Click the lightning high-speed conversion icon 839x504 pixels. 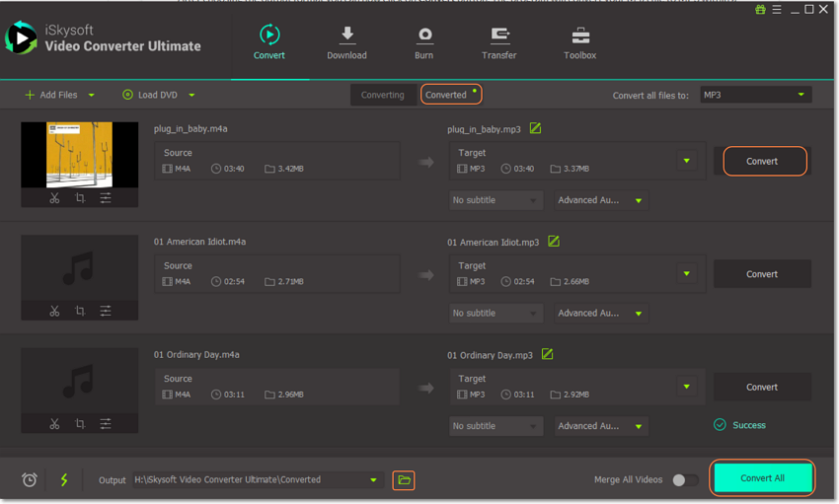[x=64, y=480]
